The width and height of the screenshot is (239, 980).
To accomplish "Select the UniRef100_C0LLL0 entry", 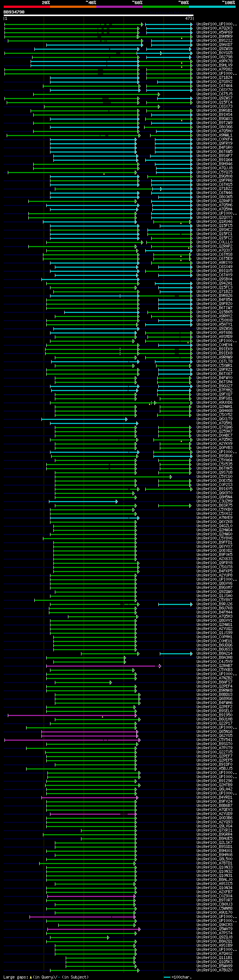I will pyautogui.click(x=214, y=242).
